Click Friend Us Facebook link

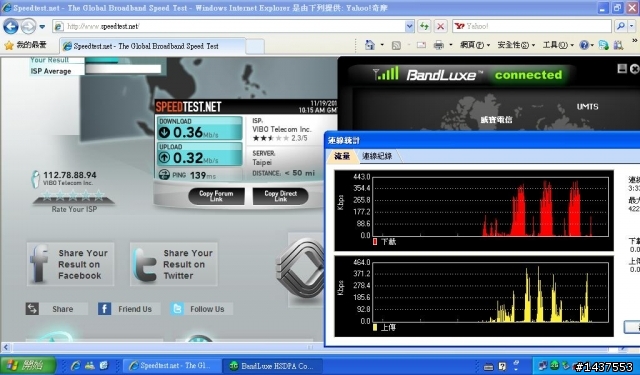coord(129,309)
